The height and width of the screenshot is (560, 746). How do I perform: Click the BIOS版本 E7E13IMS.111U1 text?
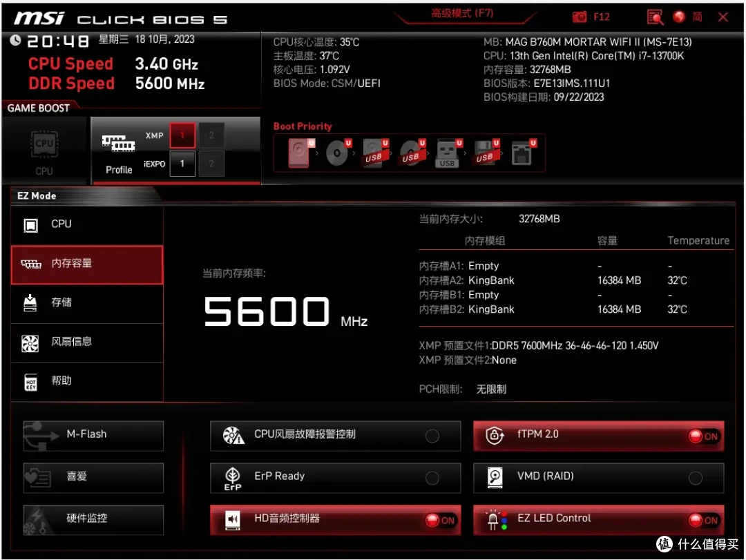[x=546, y=84]
